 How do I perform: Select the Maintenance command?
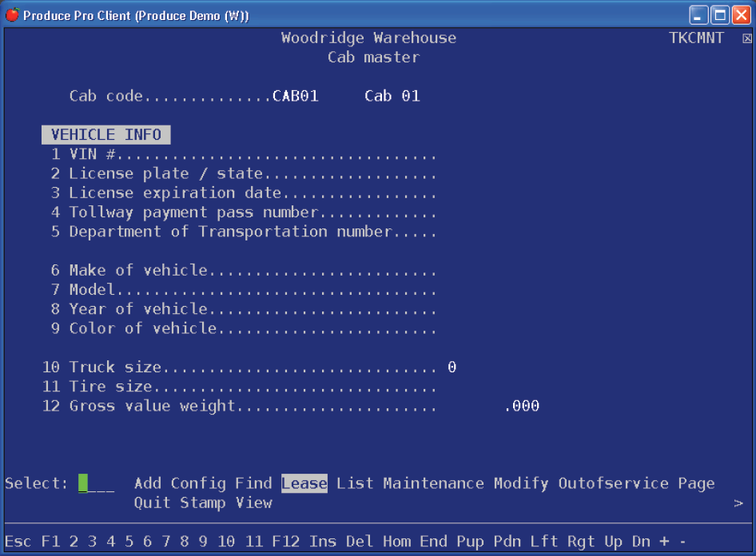click(x=433, y=483)
